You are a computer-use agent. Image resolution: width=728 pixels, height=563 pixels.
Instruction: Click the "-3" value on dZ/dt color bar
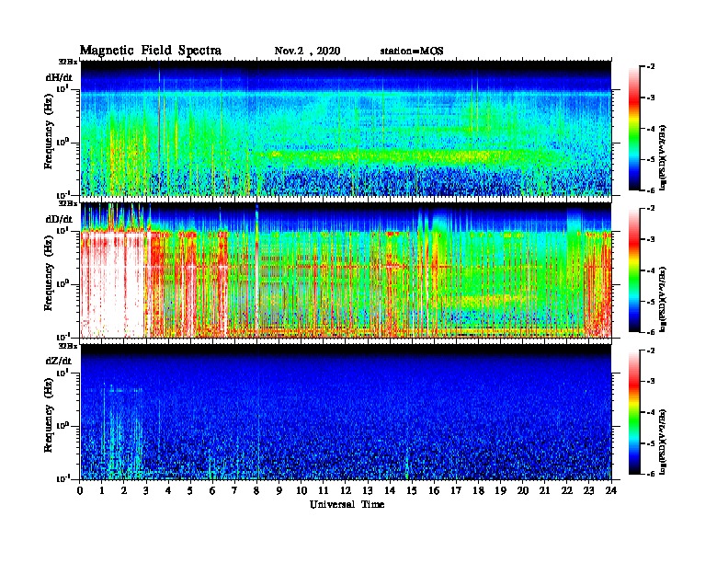click(651, 381)
